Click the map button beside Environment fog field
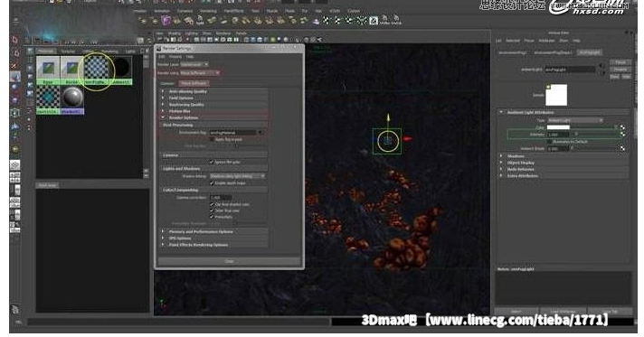644x337 pixels. 260,133
